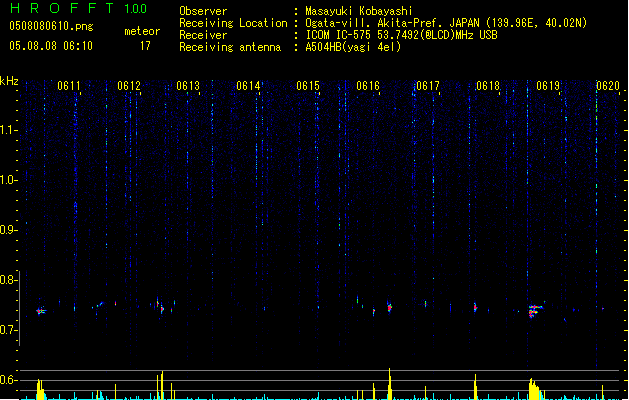The height and width of the screenshot is (400, 629).
Task: Click the date stamp 05.08.08 06:10
Action: [x=51, y=46]
